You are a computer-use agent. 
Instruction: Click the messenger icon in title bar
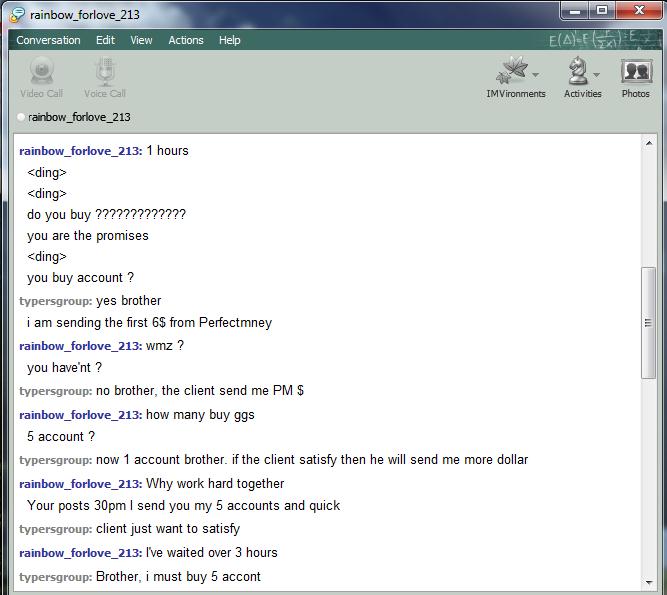(x=17, y=14)
